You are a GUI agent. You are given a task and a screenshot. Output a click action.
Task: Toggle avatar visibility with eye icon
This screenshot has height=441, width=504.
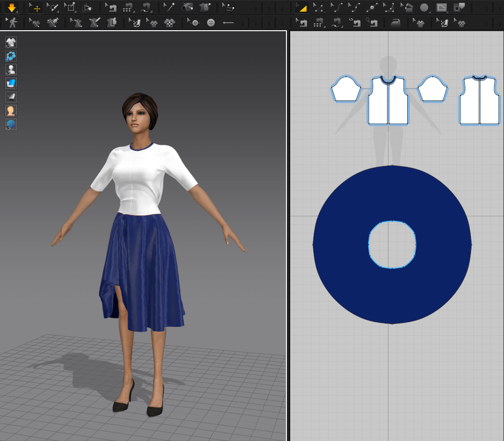[x=11, y=70]
